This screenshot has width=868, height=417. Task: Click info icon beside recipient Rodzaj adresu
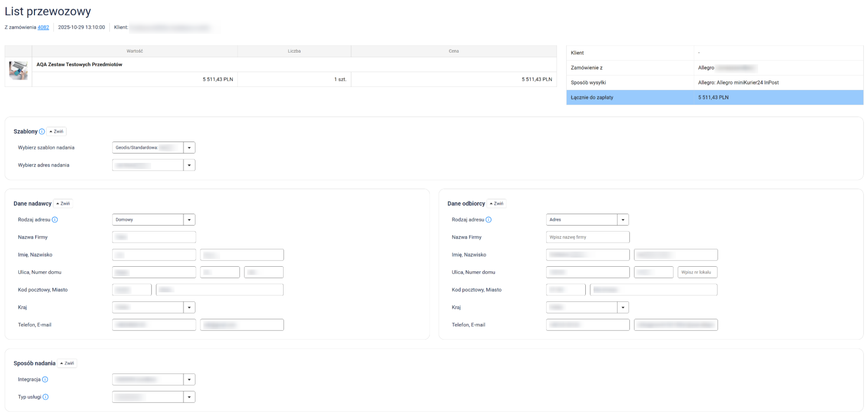click(x=488, y=220)
